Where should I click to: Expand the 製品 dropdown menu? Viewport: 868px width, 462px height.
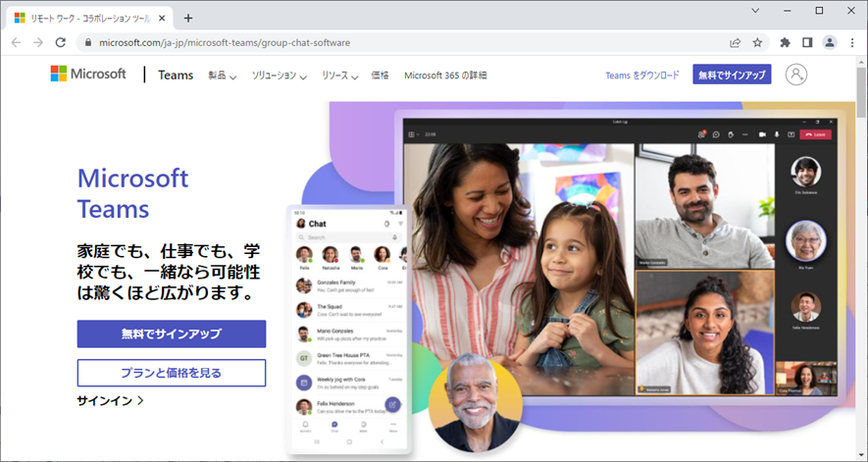pos(222,76)
